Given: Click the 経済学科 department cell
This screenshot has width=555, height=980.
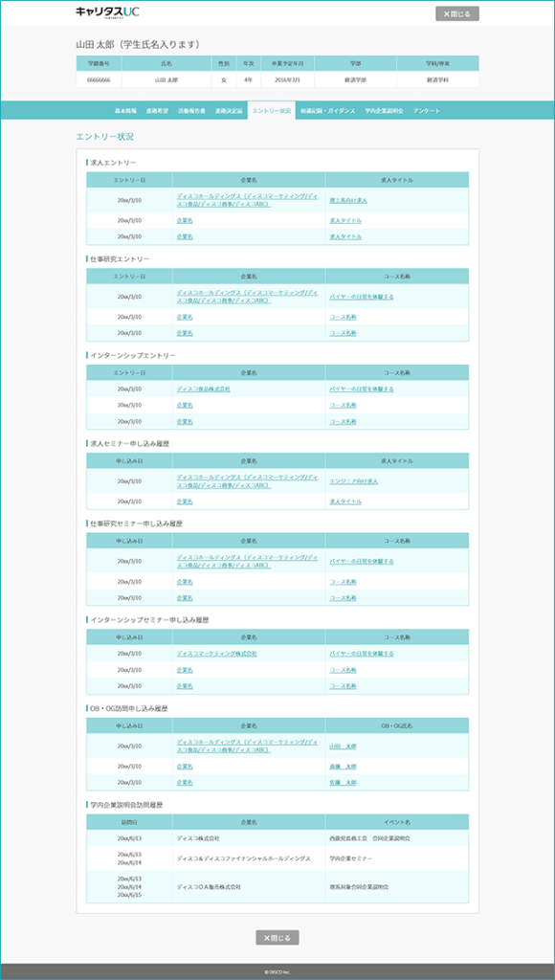Looking at the screenshot, I should click(x=438, y=80).
